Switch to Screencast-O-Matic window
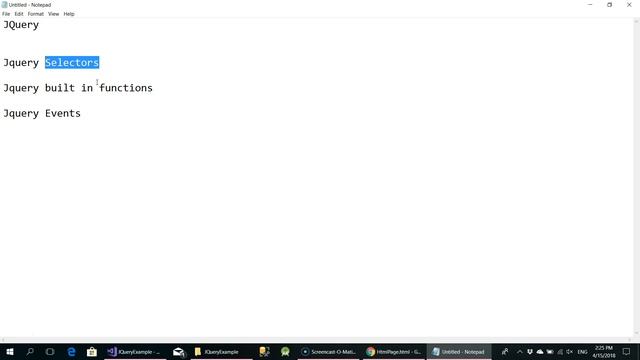Viewport: 640px width, 360px height. pyautogui.click(x=329, y=352)
